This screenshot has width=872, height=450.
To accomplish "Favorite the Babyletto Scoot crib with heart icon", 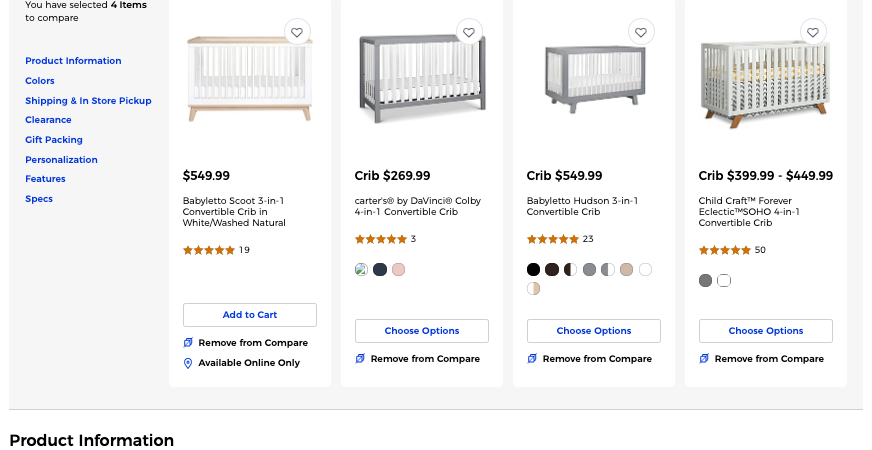I will (x=297, y=32).
